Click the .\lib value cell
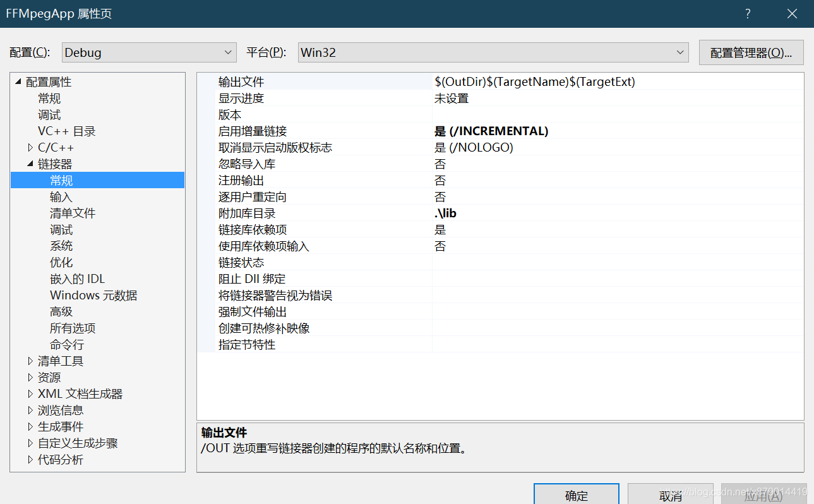 (618, 213)
